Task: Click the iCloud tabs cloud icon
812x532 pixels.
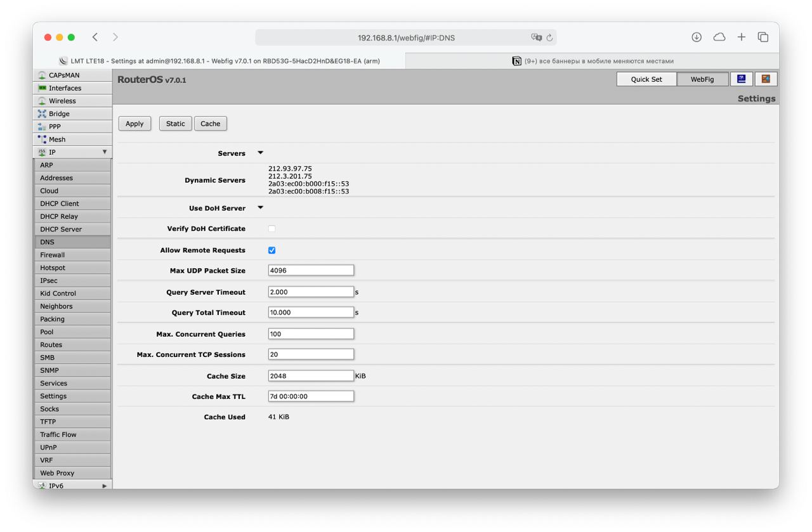Action: [x=719, y=37]
